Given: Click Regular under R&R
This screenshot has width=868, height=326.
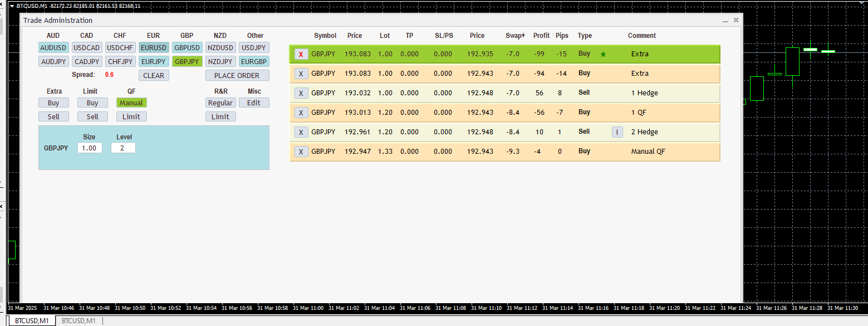Looking at the screenshot, I should point(220,103).
